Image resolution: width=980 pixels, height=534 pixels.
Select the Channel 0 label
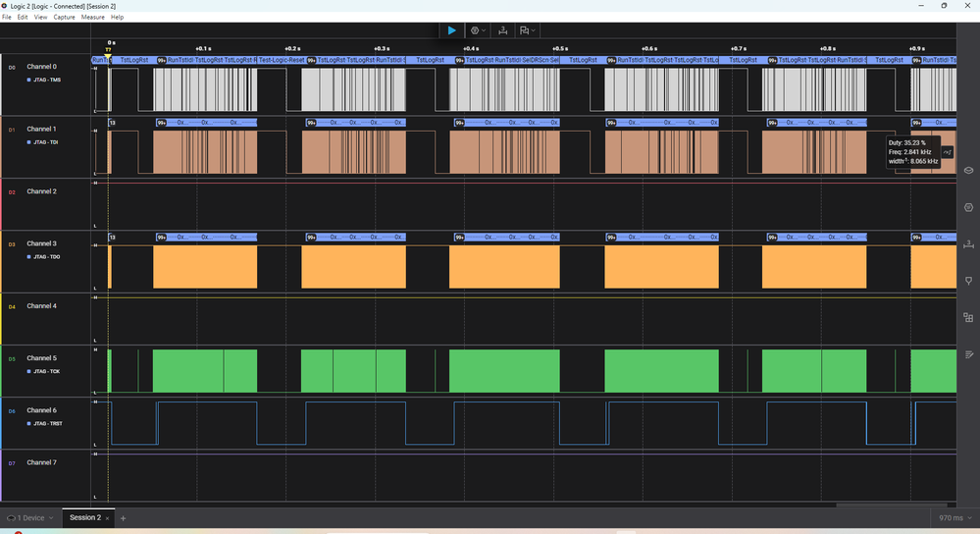point(41,67)
